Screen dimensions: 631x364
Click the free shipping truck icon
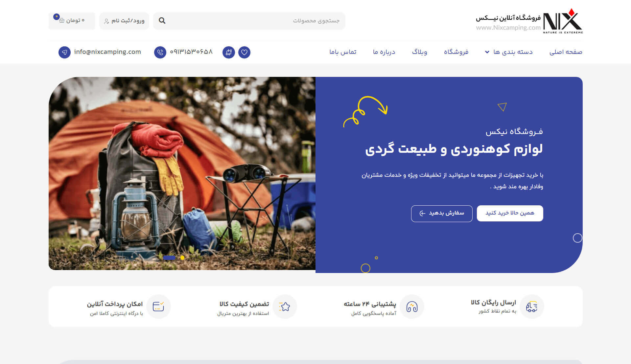(x=532, y=307)
